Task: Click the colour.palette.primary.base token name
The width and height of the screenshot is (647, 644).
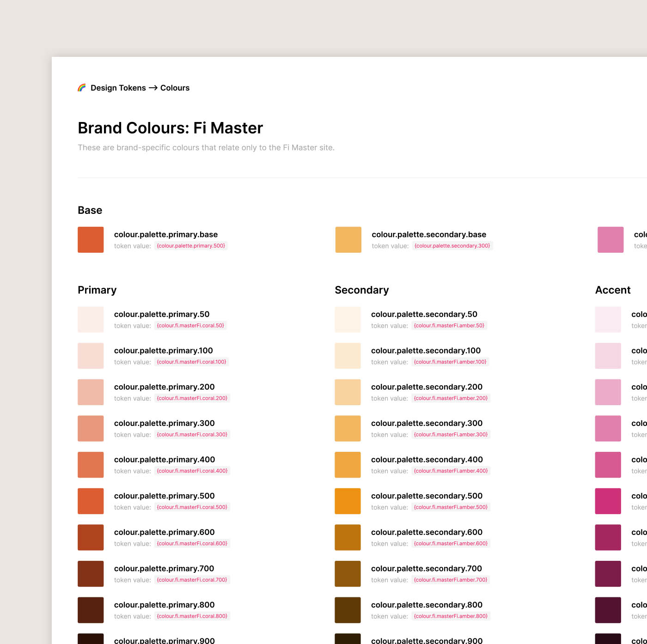Action: click(166, 235)
